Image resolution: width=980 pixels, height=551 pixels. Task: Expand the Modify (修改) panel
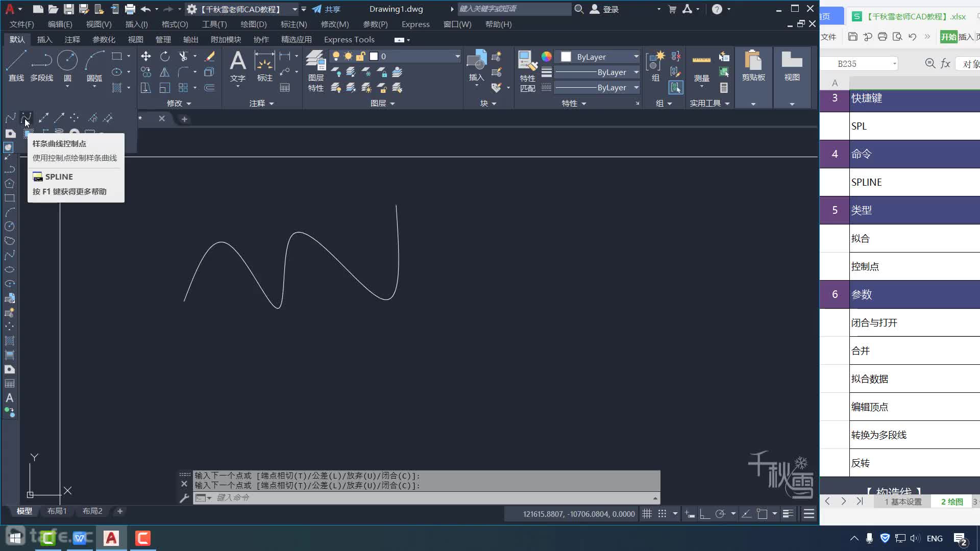click(x=179, y=103)
